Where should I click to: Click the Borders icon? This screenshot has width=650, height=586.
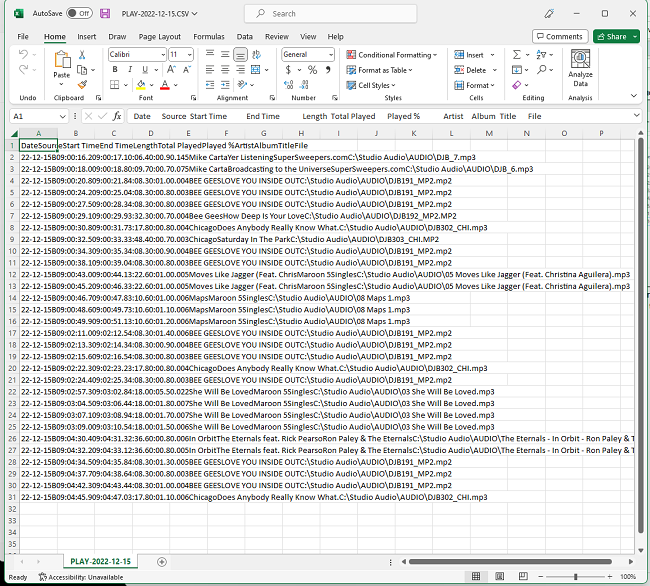115,85
